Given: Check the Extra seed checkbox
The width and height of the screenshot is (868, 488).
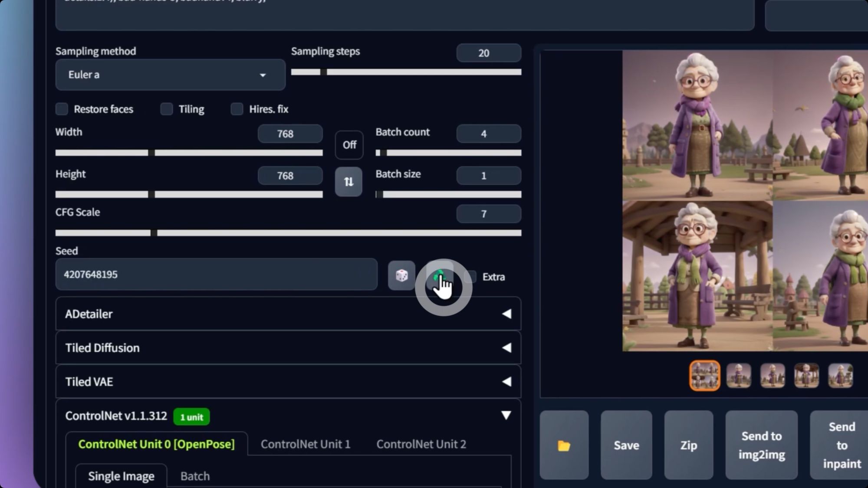Looking at the screenshot, I should pos(470,277).
